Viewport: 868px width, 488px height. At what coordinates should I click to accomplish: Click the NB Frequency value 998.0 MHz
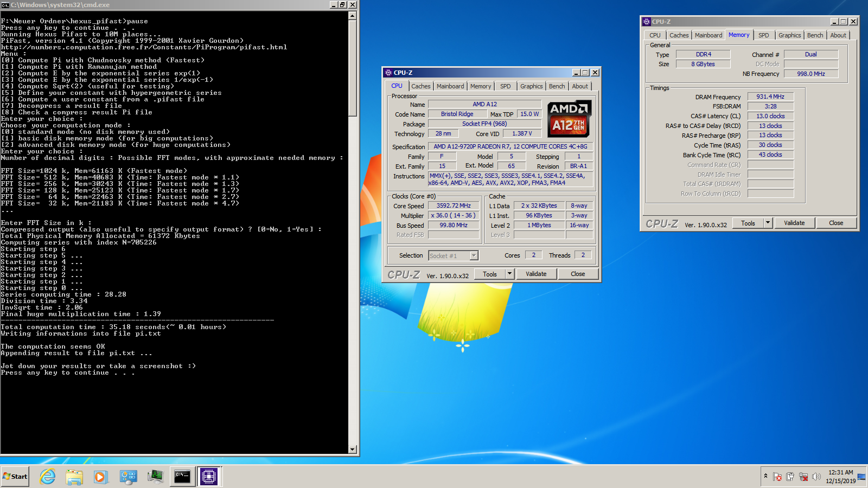pyautogui.click(x=811, y=74)
